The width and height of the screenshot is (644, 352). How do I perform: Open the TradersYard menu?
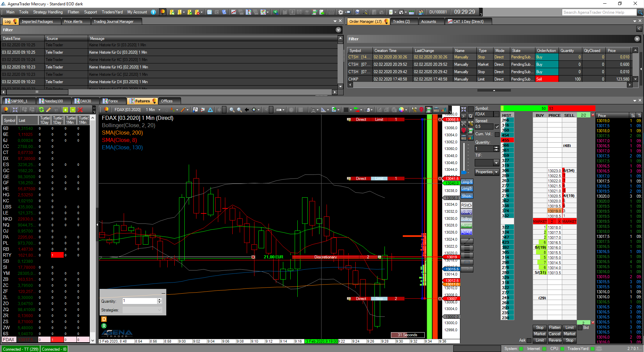(112, 12)
